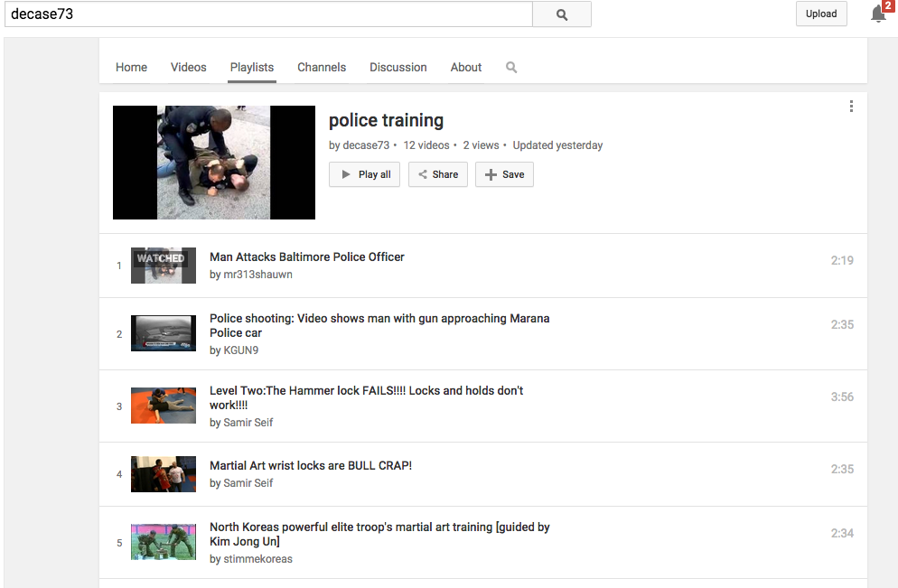Select the Playlists tab

252,68
